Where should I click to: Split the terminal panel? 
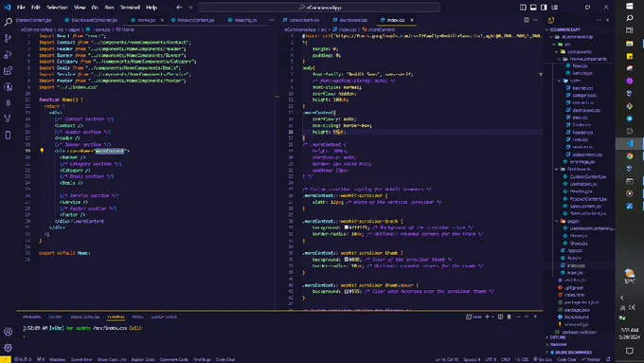pyautogui.click(x=500, y=317)
